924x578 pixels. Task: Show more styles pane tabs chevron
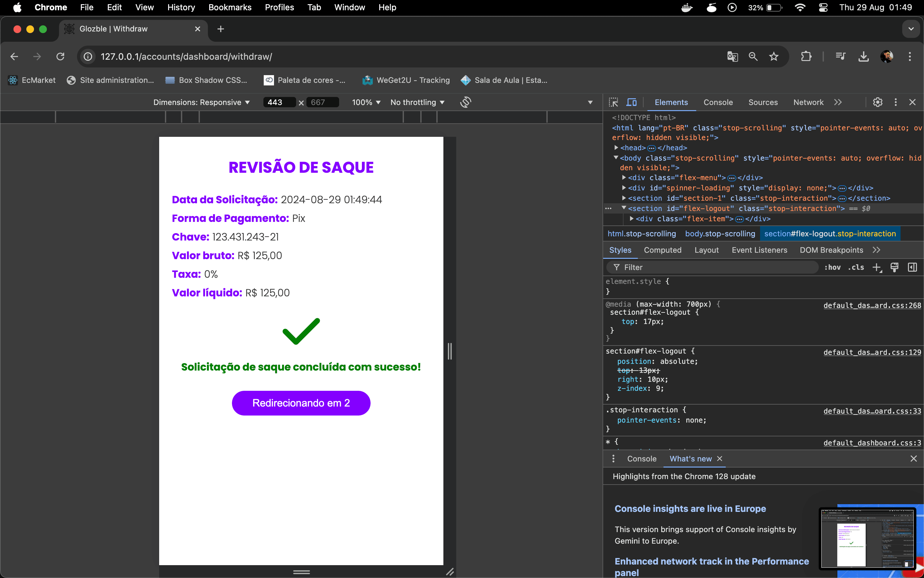tap(876, 250)
